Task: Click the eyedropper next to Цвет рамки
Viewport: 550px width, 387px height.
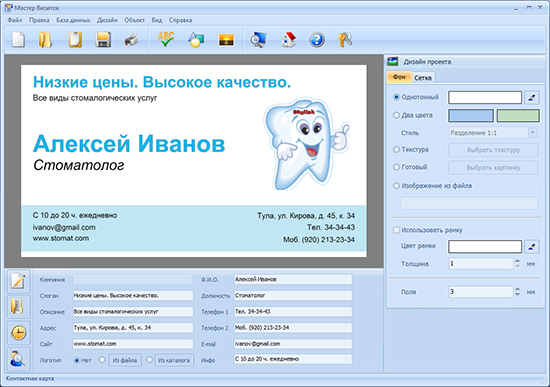Action: click(532, 247)
